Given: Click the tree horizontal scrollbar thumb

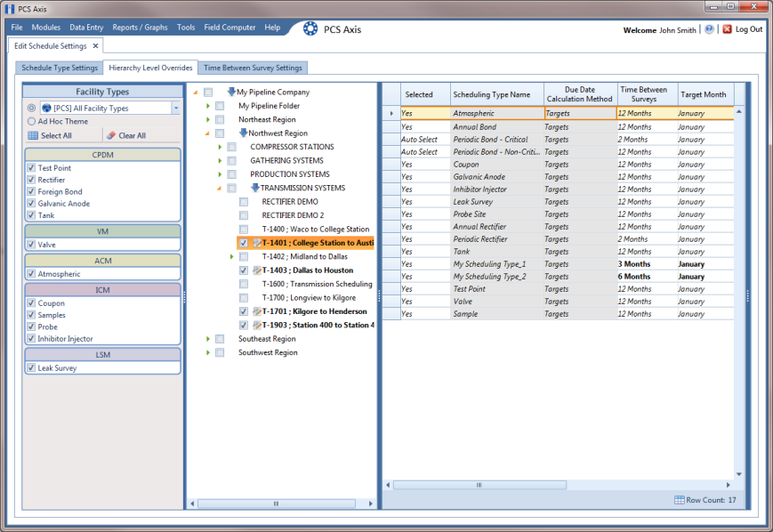Looking at the screenshot, I should [276, 504].
